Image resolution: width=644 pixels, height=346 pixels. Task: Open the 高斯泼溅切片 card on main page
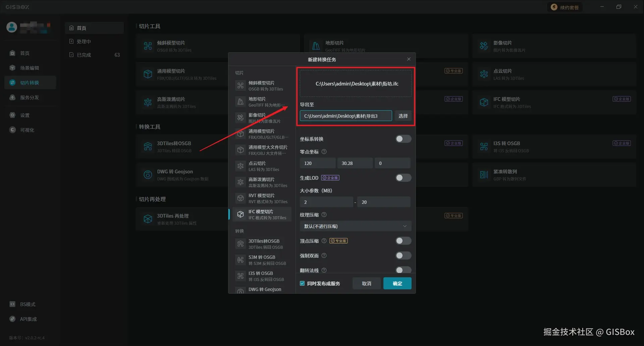tap(182, 102)
